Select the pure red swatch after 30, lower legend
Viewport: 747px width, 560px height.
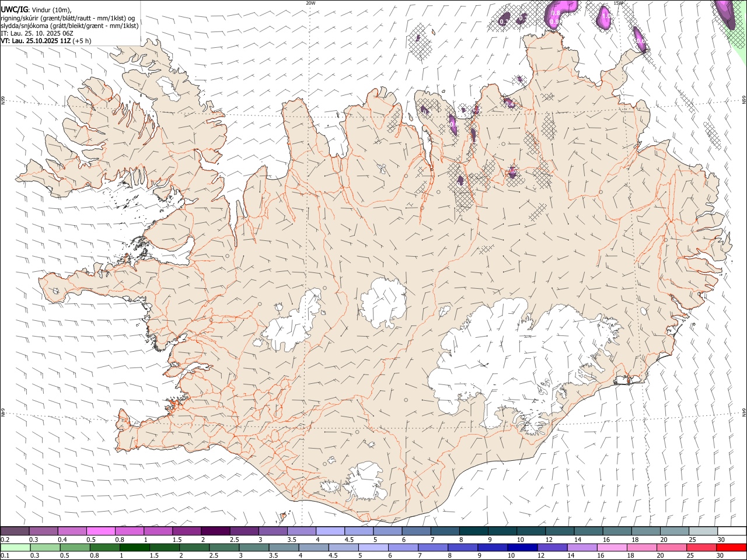pyautogui.click(x=731, y=548)
